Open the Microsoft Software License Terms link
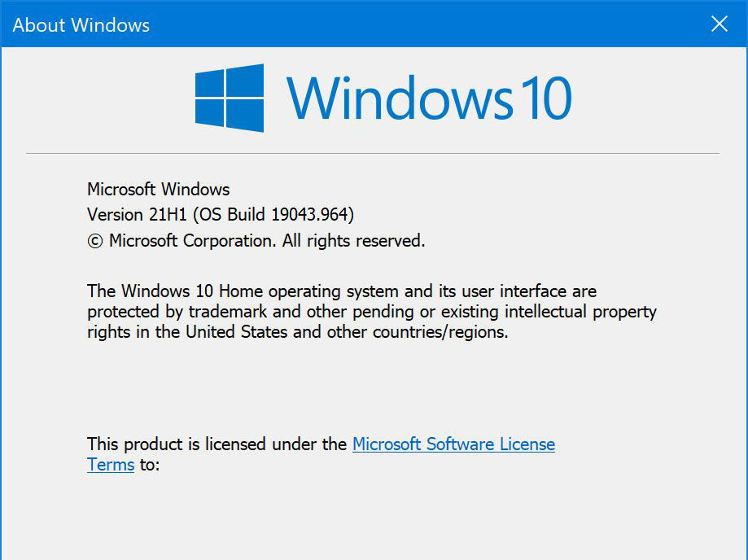 coord(453,444)
